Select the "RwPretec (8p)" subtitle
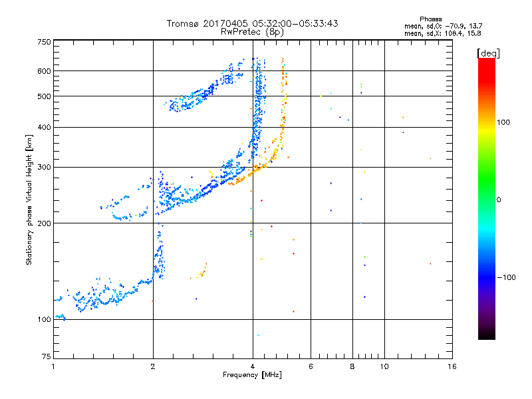 (252, 32)
